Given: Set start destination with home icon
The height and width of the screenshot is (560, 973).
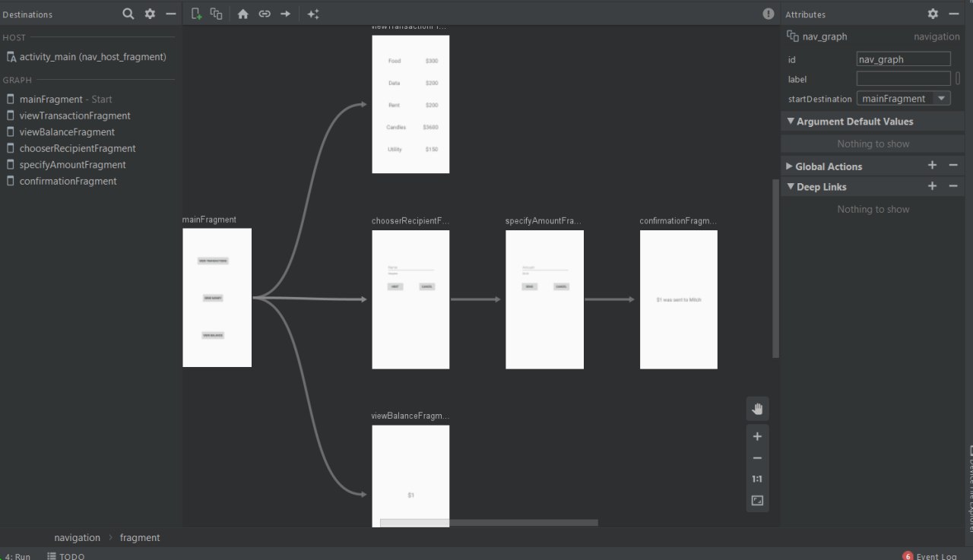Looking at the screenshot, I should pyautogui.click(x=243, y=14).
